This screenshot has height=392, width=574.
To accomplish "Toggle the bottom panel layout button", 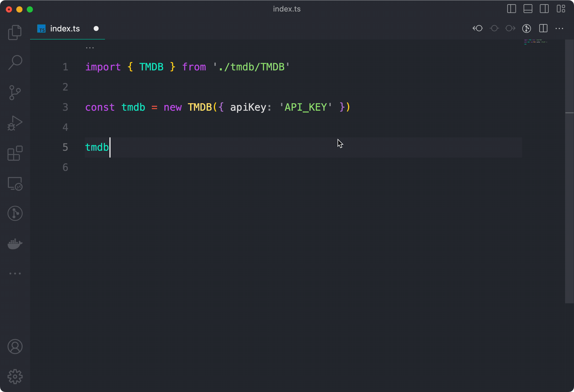I will 528,9.
